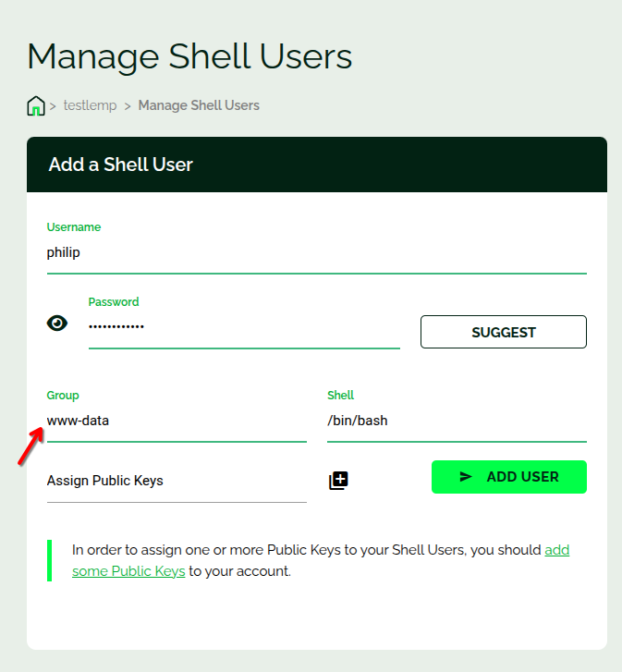Click the home icon in breadcrumb
Screen dimensions: 622x672
pyautogui.click(x=36, y=105)
